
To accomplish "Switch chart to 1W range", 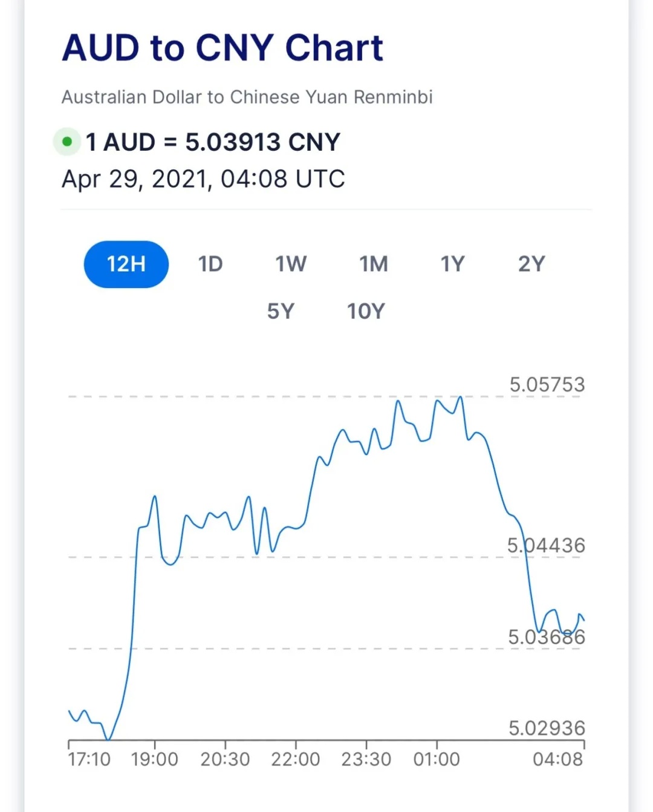I will click(291, 264).
